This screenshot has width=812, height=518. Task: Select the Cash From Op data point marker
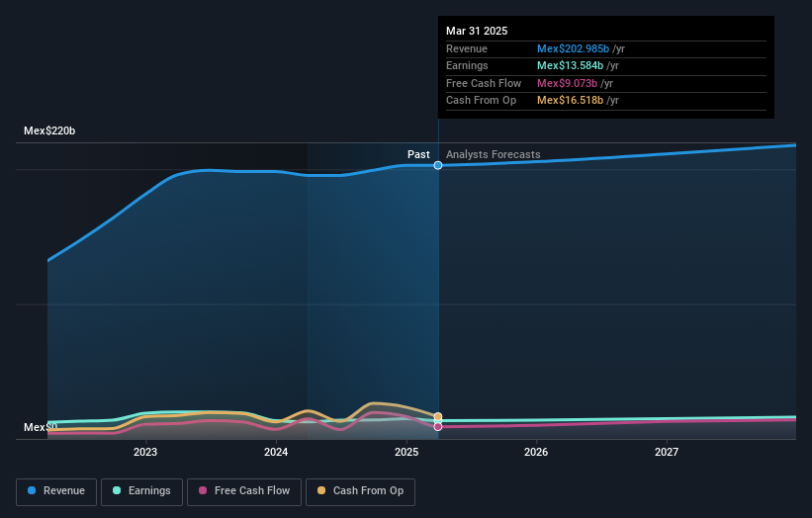tap(438, 416)
